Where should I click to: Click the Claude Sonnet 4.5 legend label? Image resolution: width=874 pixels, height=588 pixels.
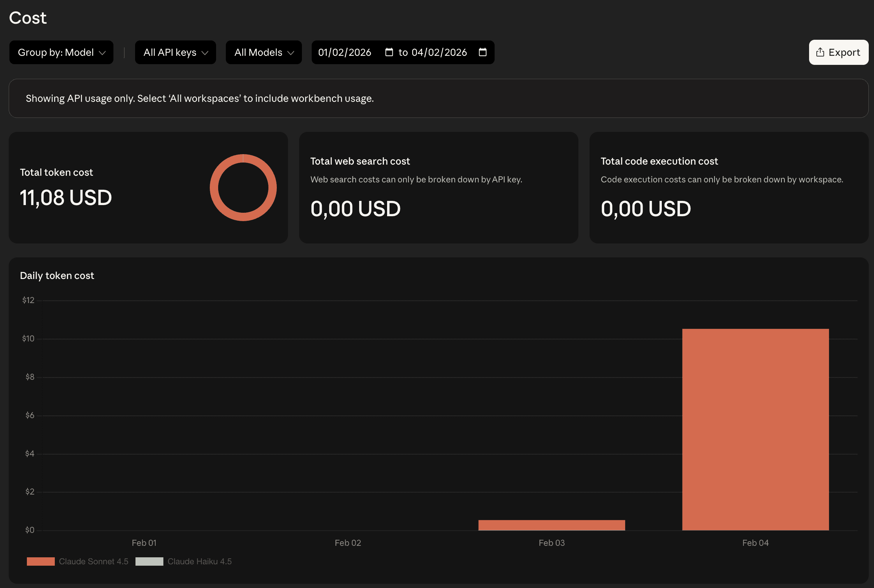94,561
